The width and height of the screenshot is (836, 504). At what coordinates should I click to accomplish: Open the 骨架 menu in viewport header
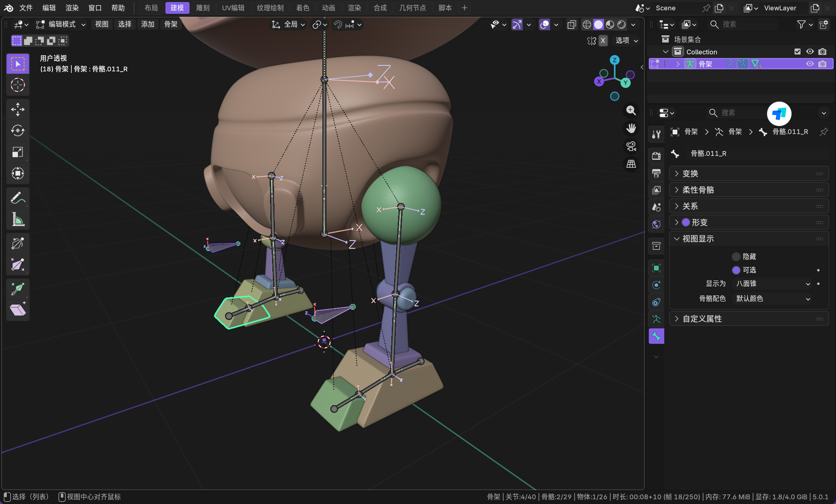click(171, 25)
